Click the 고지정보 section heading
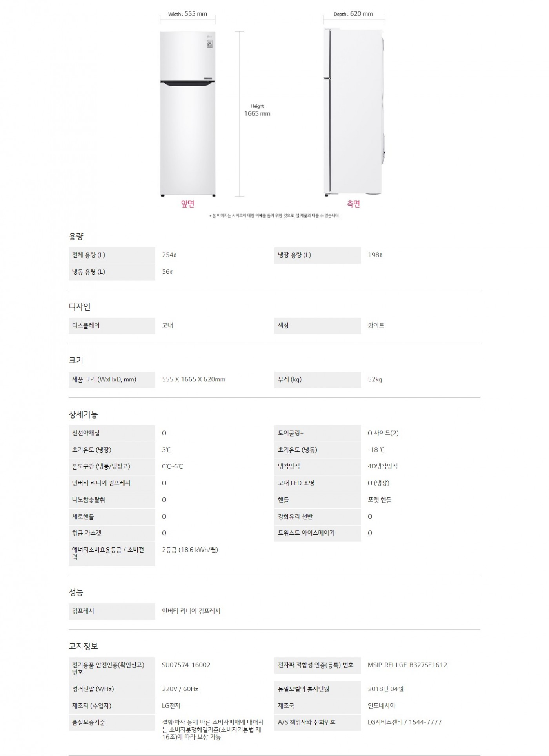The width and height of the screenshot is (549, 756). point(83,646)
